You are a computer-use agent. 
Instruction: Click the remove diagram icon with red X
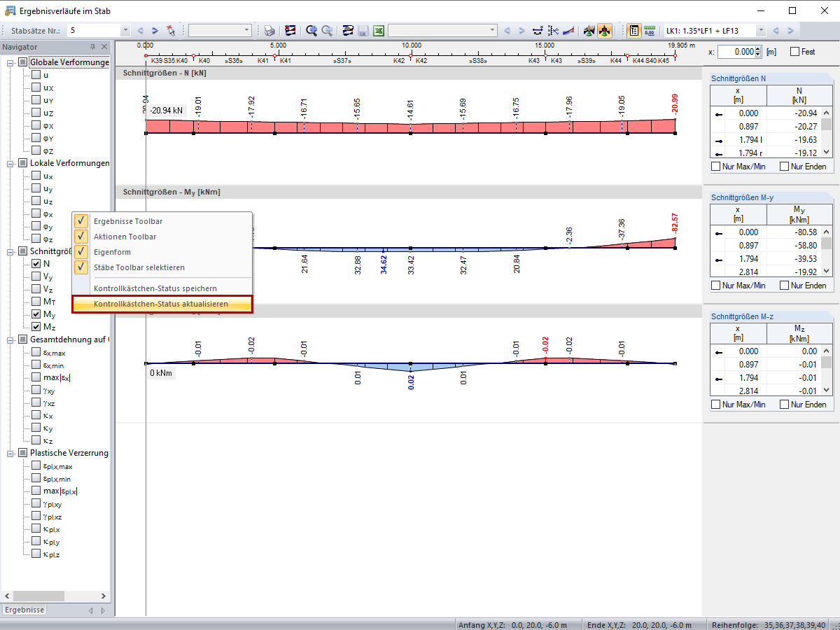[290, 31]
